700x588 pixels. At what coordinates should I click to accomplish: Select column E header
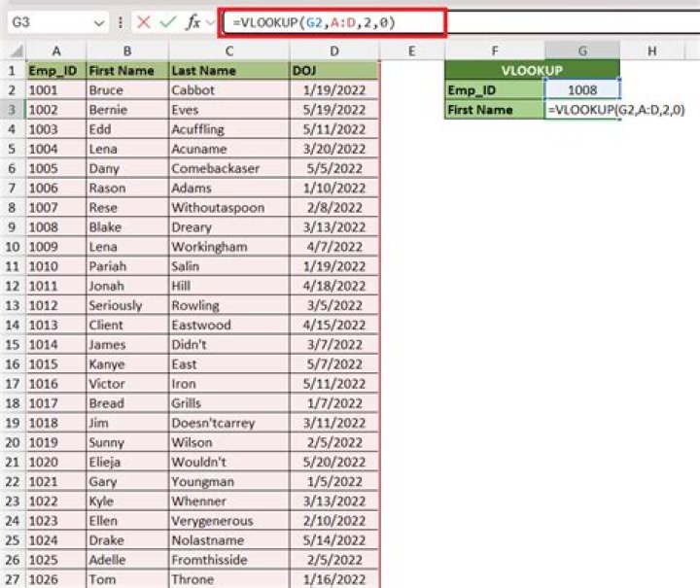coord(412,51)
